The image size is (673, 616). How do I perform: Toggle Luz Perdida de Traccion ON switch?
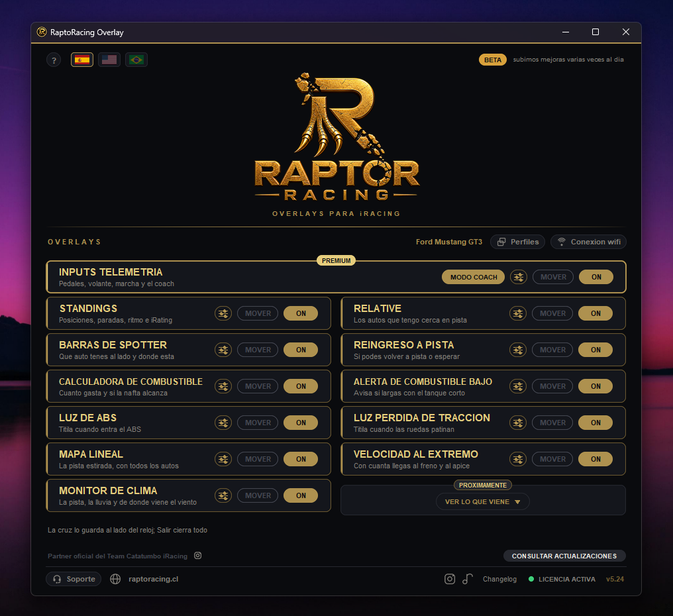[595, 423]
